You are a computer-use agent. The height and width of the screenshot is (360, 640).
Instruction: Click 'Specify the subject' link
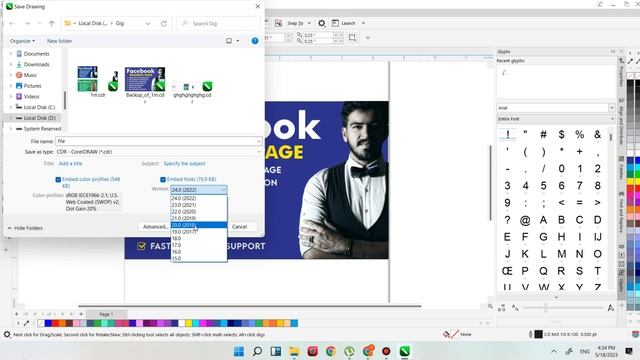click(x=184, y=163)
